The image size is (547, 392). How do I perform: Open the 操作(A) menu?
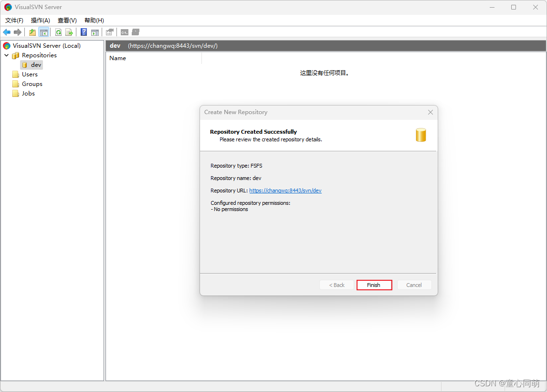(41, 20)
